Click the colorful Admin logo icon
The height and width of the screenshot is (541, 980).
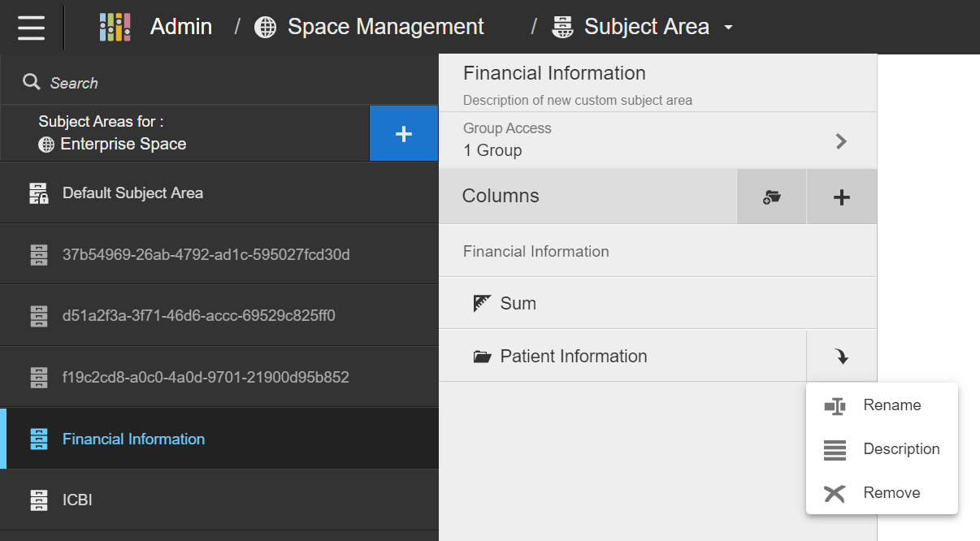pos(115,27)
